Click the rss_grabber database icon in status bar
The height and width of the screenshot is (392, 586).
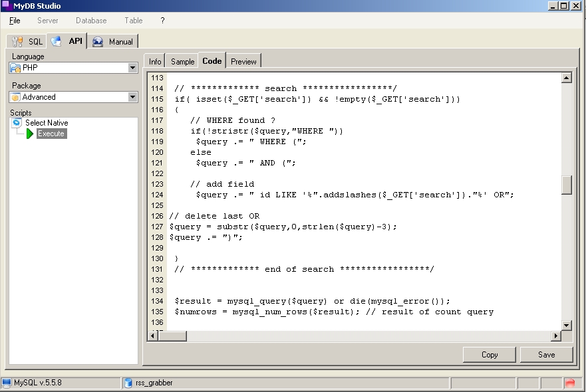tap(128, 383)
